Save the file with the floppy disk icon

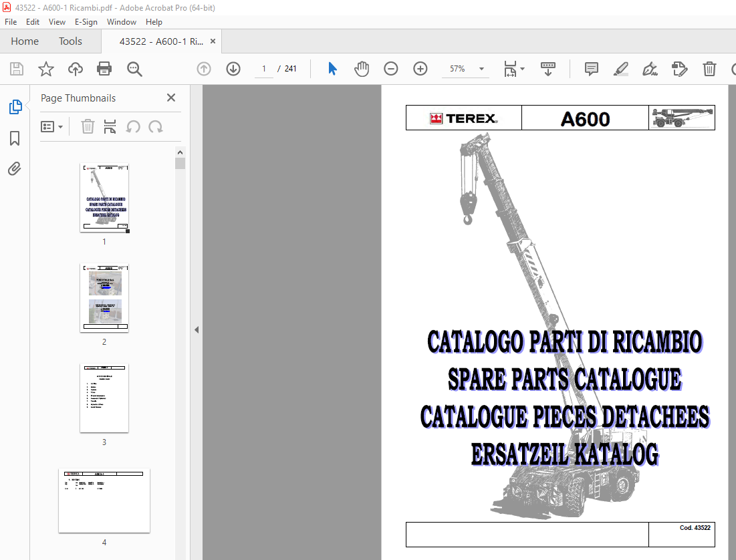tap(17, 69)
